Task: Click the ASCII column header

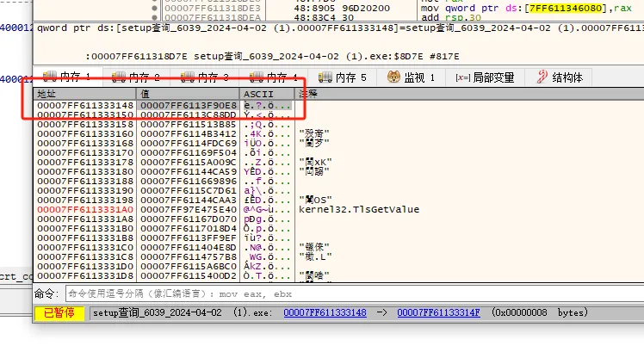Action: pos(267,94)
